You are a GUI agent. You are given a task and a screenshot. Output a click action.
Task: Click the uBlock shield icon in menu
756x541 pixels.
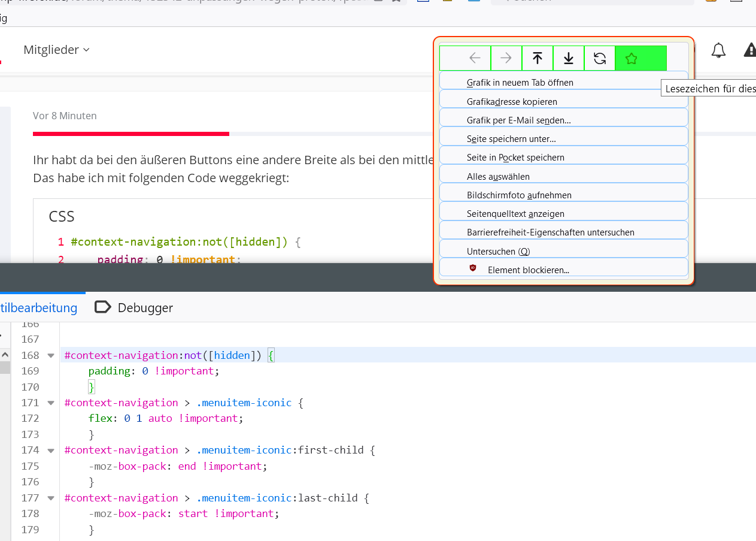(x=473, y=268)
